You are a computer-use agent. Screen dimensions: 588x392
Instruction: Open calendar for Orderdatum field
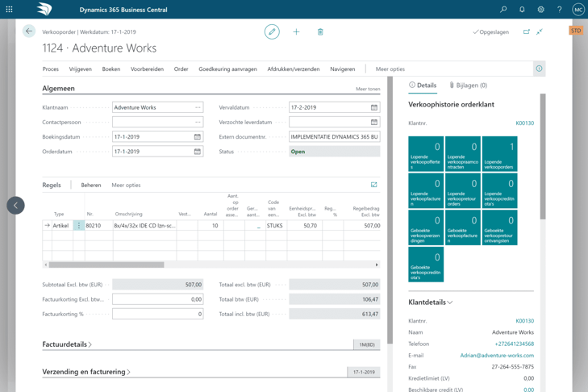[x=198, y=152]
